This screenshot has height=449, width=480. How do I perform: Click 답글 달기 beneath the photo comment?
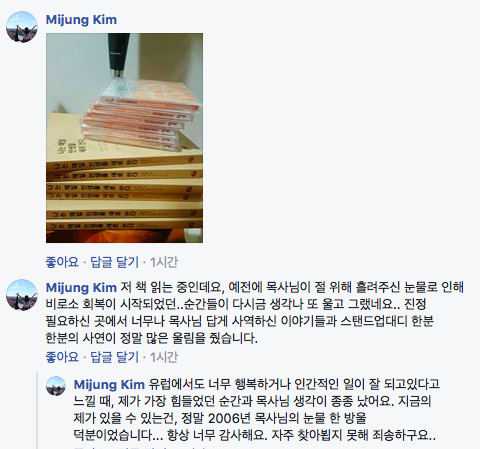(x=114, y=262)
